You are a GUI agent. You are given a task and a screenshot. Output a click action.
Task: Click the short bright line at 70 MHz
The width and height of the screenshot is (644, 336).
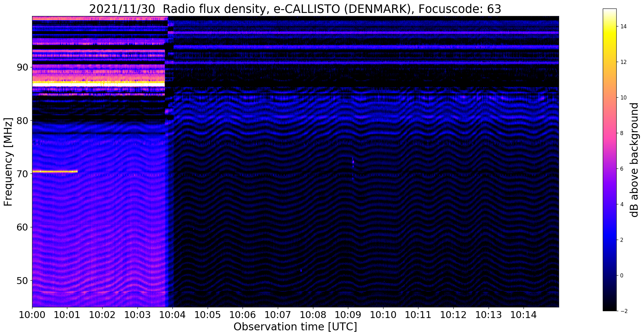click(x=55, y=171)
